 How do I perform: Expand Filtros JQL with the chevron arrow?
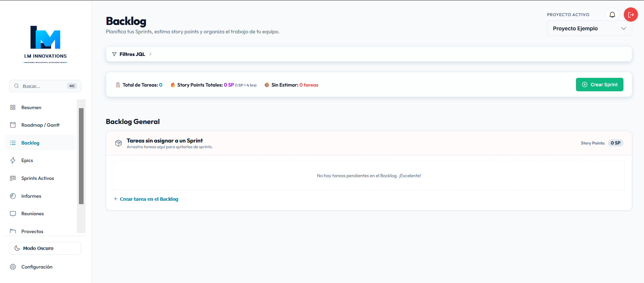pyautogui.click(x=150, y=54)
